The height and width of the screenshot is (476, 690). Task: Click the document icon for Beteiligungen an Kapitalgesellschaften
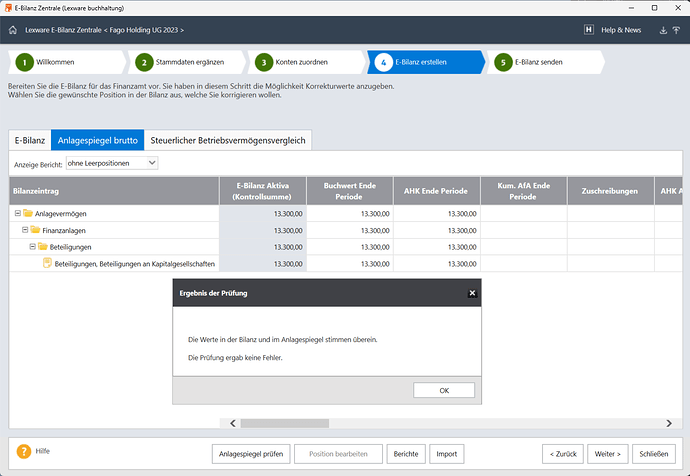pyautogui.click(x=47, y=263)
